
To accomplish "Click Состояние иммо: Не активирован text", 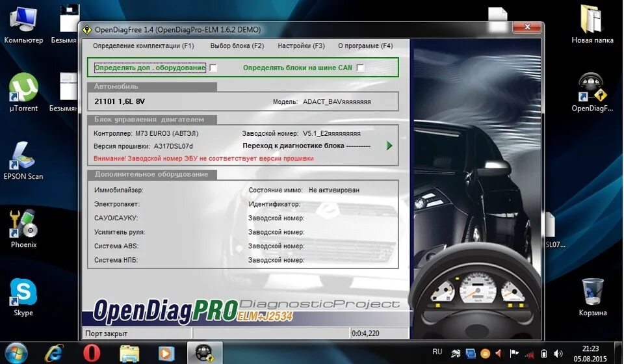I will [x=304, y=190].
